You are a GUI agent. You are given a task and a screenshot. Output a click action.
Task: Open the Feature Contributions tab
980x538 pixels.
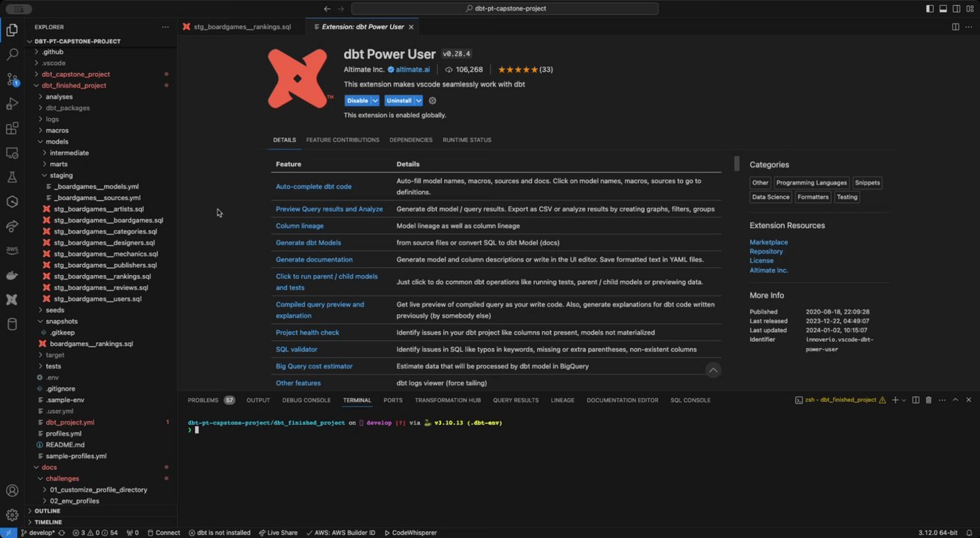click(x=342, y=140)
